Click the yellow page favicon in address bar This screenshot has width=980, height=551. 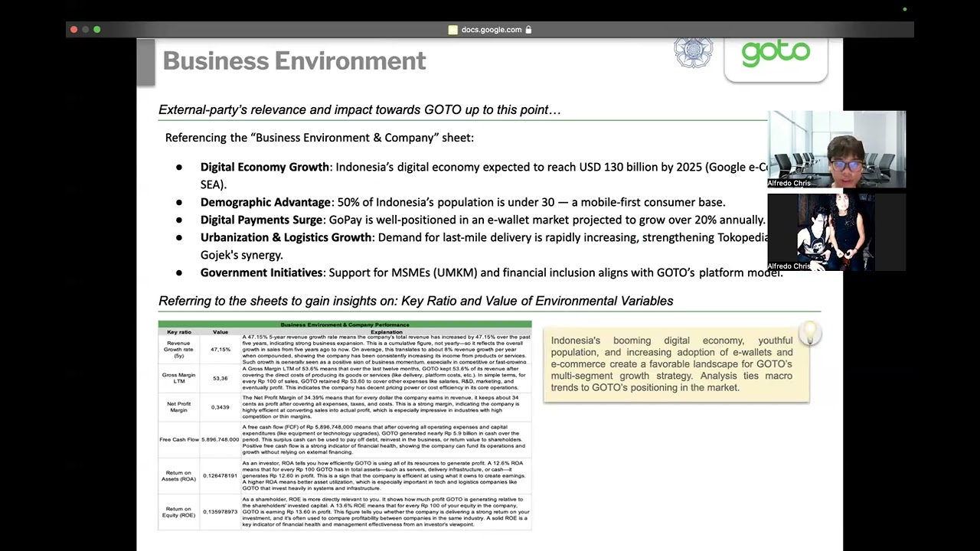(452, 30)
